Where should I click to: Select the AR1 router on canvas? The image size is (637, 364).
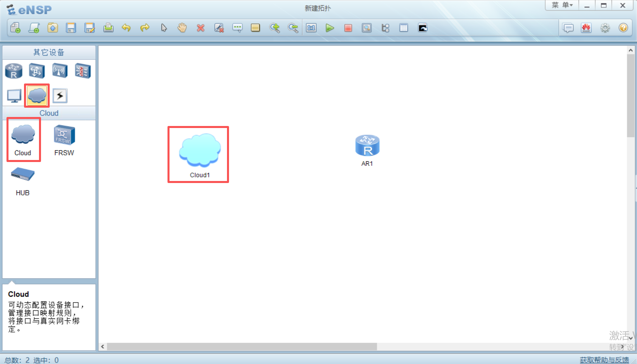pos(367,146)
